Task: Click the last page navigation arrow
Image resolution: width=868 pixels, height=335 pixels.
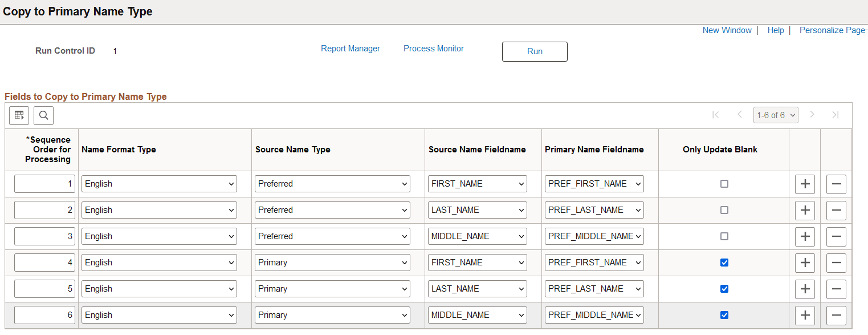Action: [836, 115]
